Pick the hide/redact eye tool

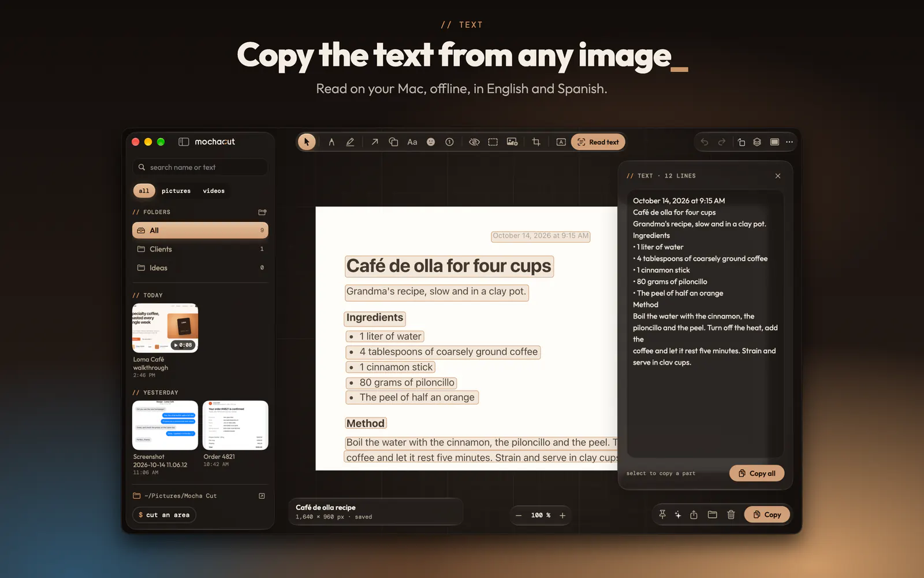(474, 142)
